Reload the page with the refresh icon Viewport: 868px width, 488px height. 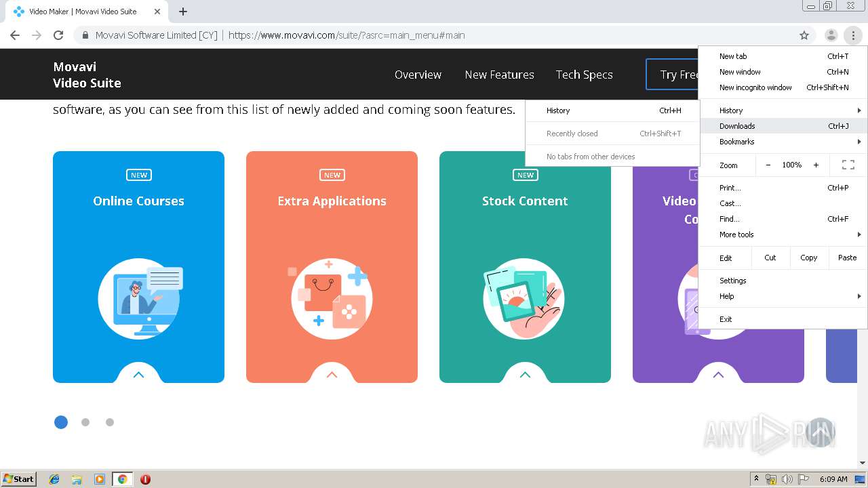click(58, 35)
